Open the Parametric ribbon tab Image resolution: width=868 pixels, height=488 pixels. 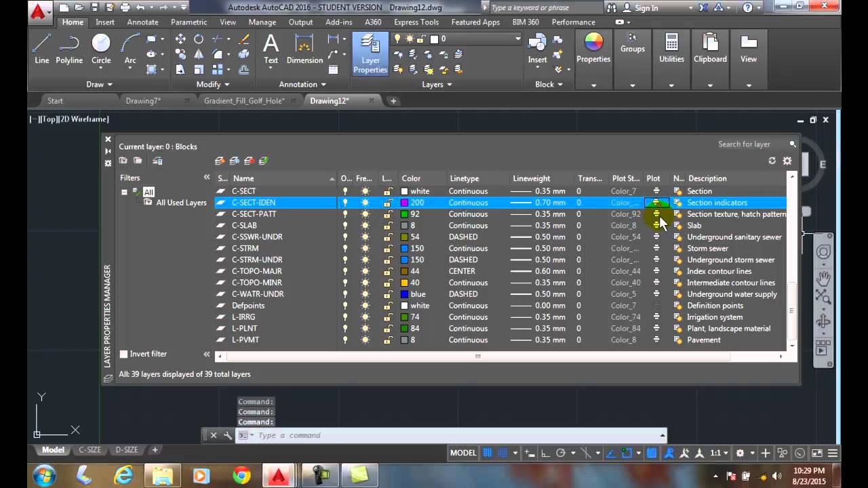[189, 22]
